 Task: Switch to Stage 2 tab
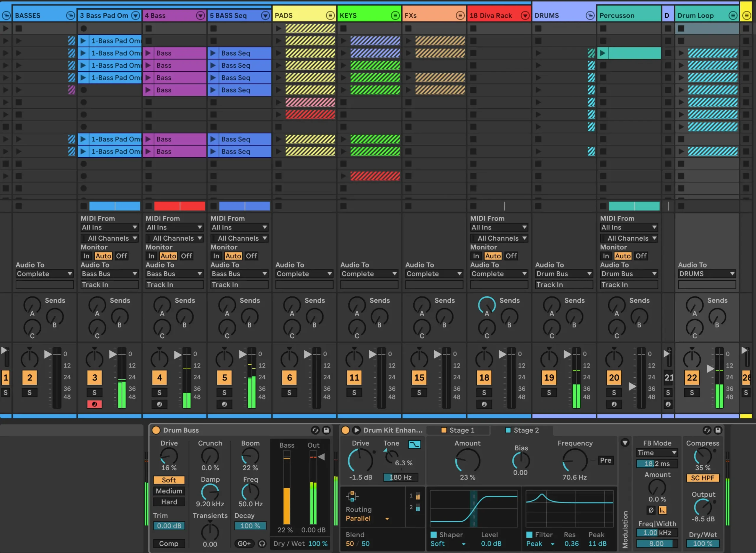pyautogui.click(x=522, y=430)
